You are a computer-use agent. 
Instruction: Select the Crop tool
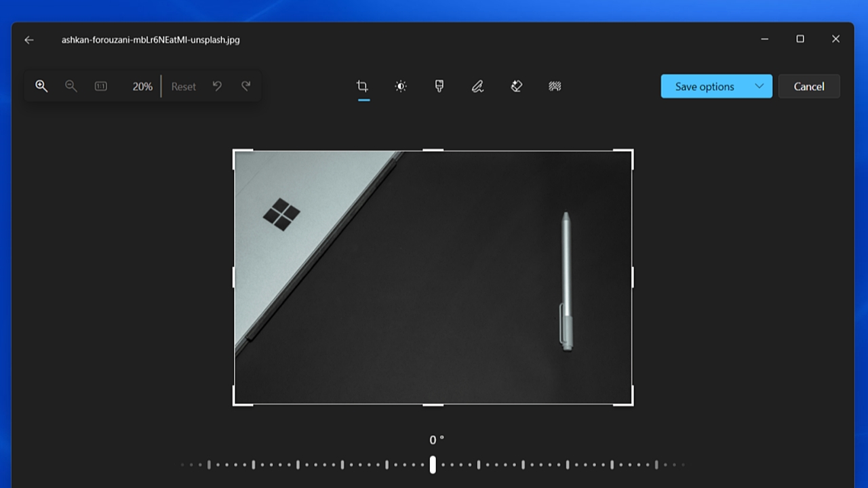click(363, 86)
